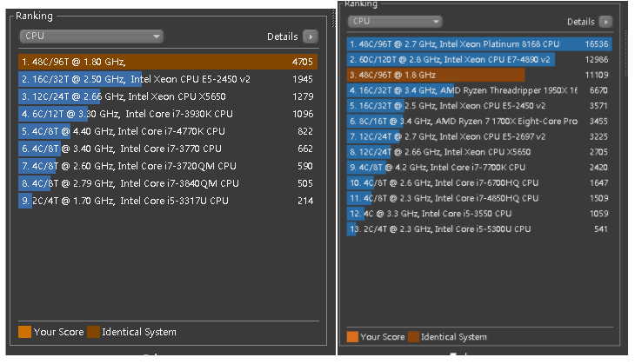
Task: Select the Intel Xeon Platinum 8168 CPU row
Action: 479,44
